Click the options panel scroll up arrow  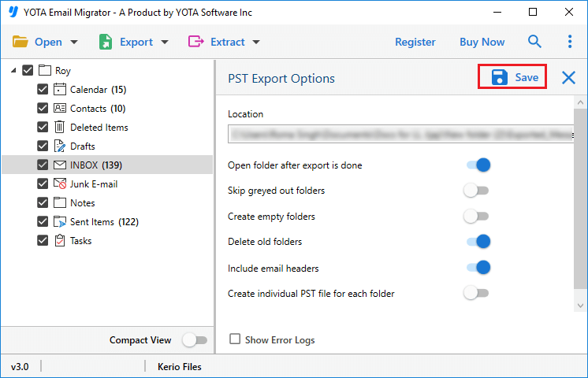[x=580, y=102]
